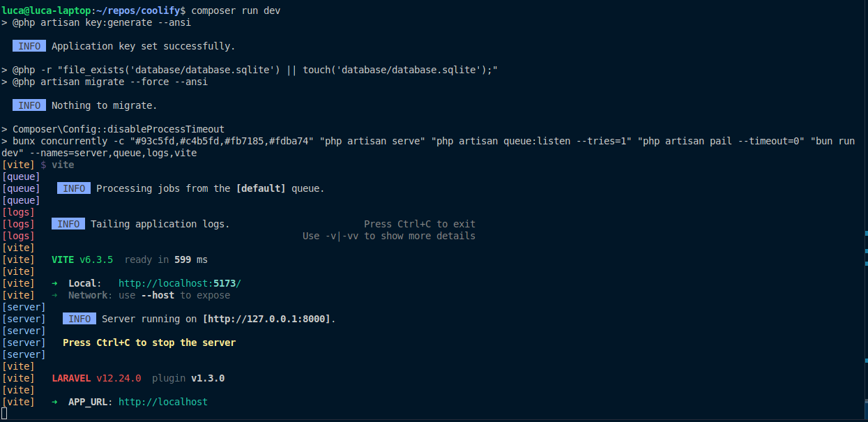The image size is (868, 422).
Task: Click the APP_URL http://localhost link
Action: (163, 402)
